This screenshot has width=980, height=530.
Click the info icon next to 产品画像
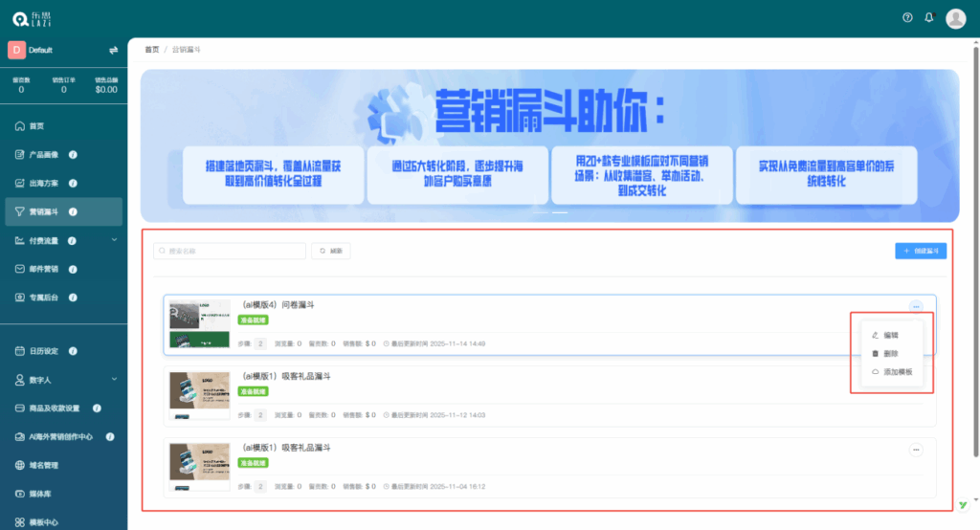(74, 154)
